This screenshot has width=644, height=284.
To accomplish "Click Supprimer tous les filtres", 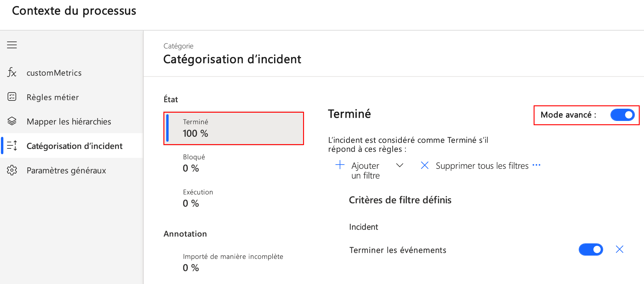I will pyautogui.click(x=482, y=166).
